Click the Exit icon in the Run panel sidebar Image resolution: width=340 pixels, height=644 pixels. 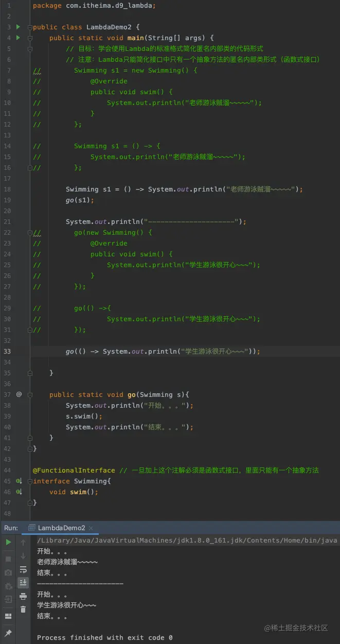(x=8, y=599)
